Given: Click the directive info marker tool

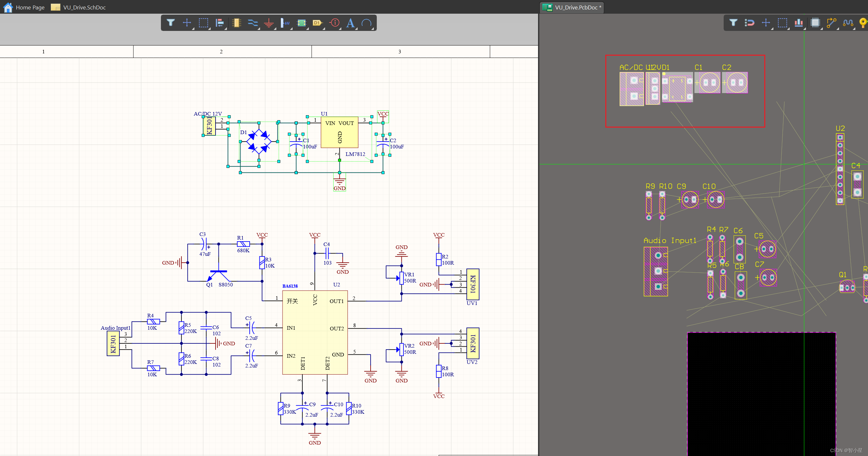Looking at the screenshot, I should click(334, 22).
